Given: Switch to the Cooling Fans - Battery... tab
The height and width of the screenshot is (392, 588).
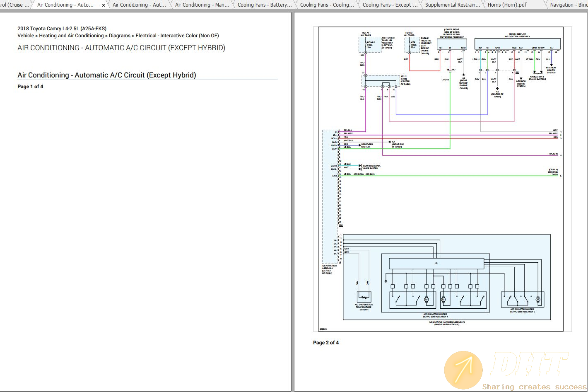Looking at the screenshot, I should [265, 5].
